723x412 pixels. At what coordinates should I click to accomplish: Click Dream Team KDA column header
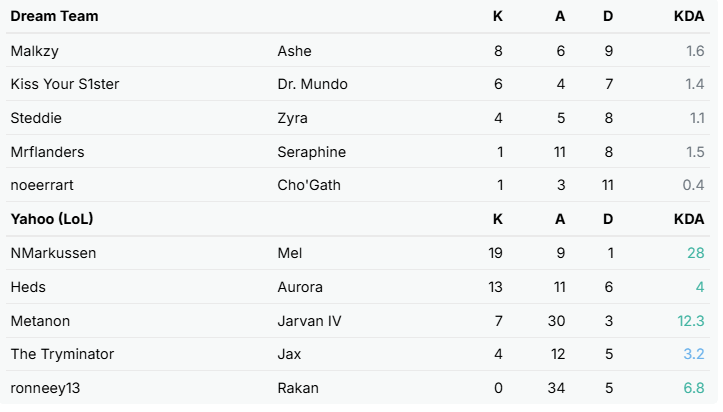click(689, 16)
